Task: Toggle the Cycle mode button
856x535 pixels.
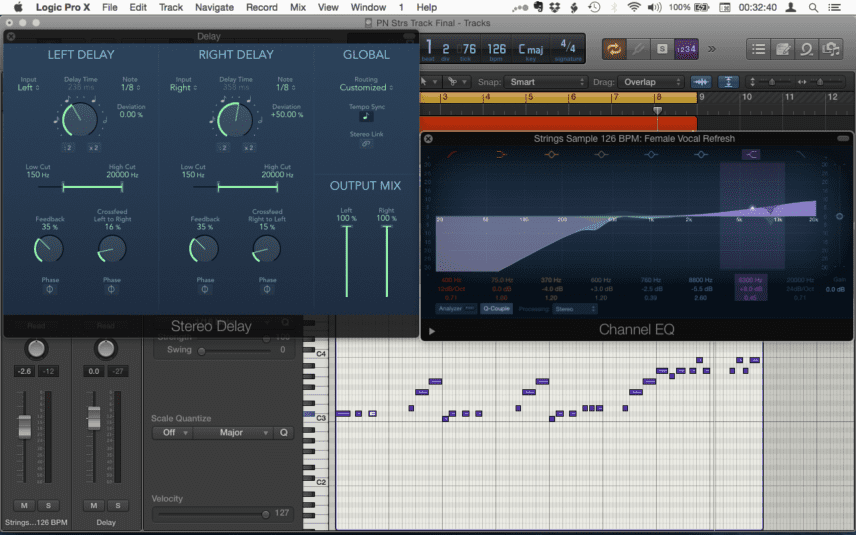Action: tap(614, 50)
